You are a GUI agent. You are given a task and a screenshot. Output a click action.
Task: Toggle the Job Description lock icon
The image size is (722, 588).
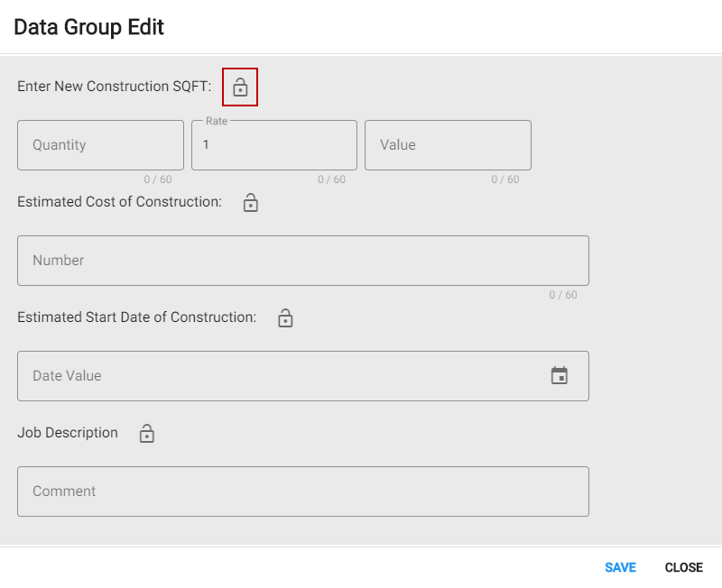tap(147, 434)
